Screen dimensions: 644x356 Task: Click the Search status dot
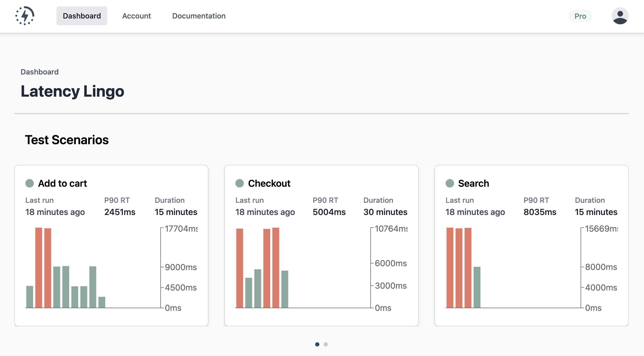coord(450,183)
